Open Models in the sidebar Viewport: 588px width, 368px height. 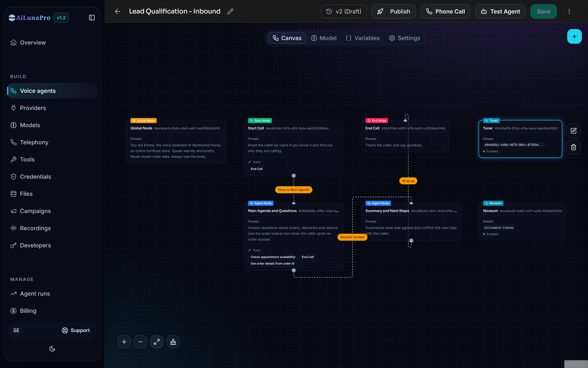(x=52, y=125)
